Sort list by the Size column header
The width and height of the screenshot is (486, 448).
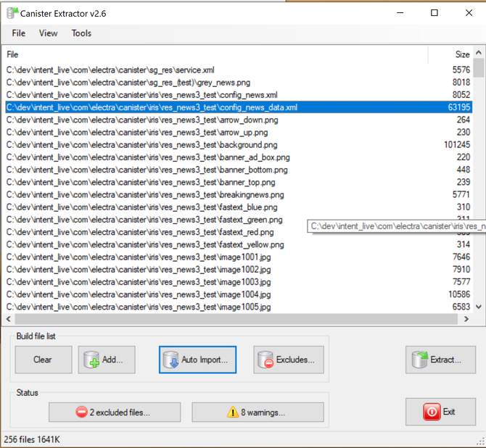461,54
